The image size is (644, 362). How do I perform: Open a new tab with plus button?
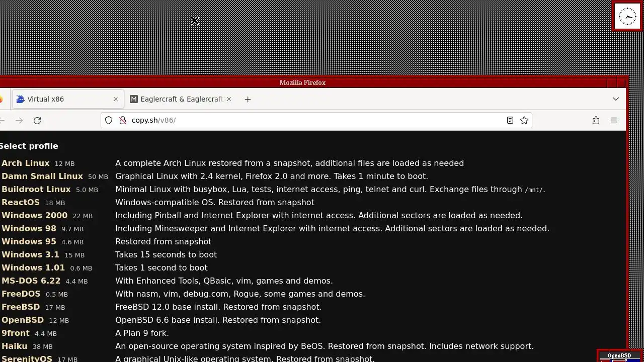tap(248, 99)
